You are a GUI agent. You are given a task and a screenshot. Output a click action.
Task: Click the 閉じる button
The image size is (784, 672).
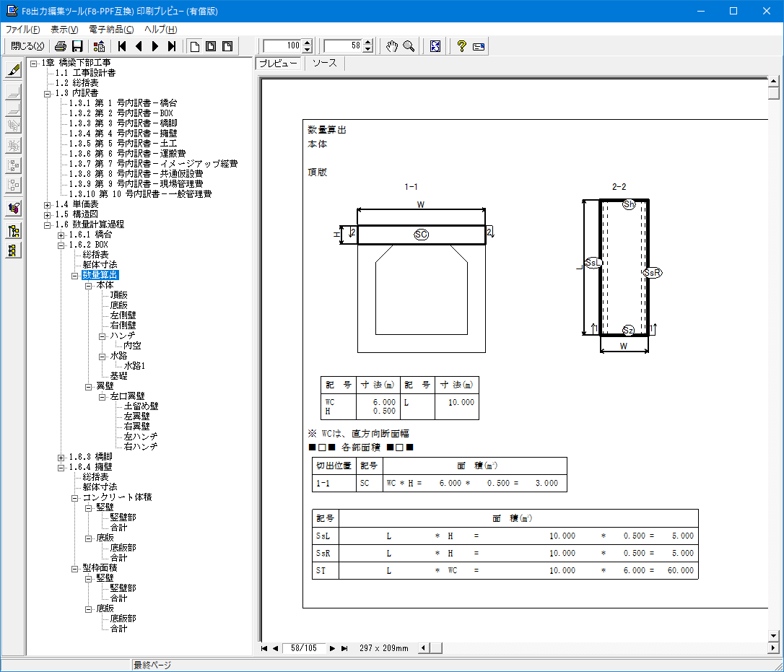[27, 46]
